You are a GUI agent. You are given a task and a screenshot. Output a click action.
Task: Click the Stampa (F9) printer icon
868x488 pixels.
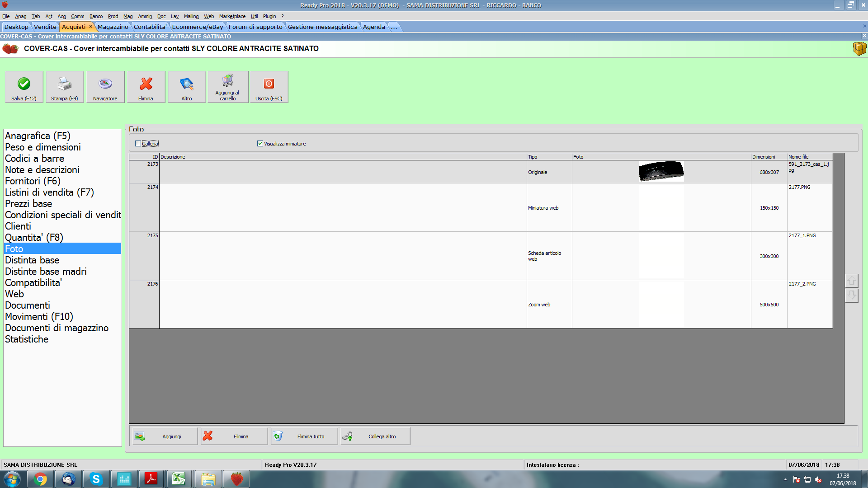64,84
